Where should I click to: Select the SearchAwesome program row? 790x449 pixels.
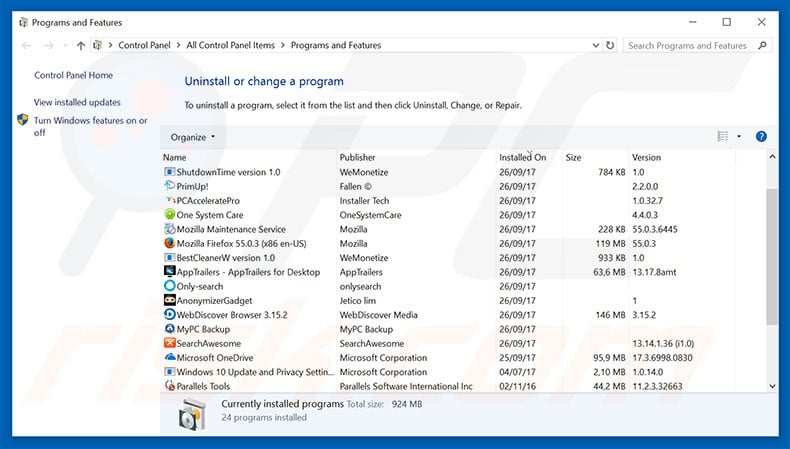448,343
